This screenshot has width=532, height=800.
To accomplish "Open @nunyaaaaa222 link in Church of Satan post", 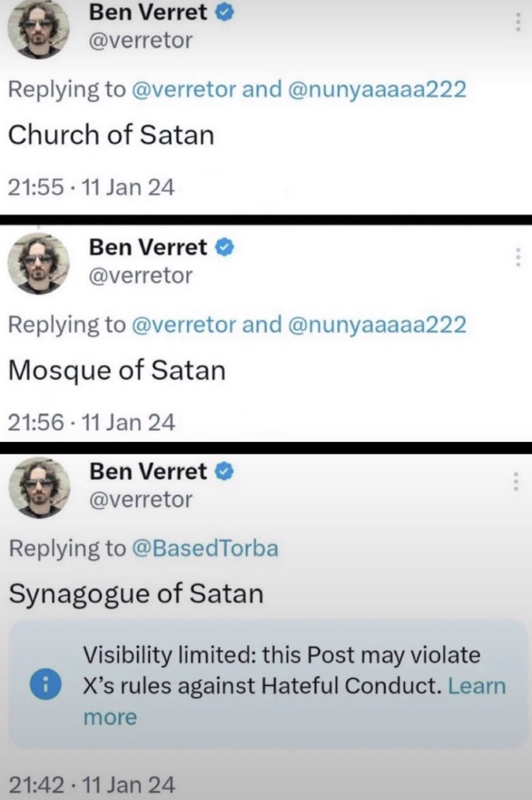I will tap(377, 90).
